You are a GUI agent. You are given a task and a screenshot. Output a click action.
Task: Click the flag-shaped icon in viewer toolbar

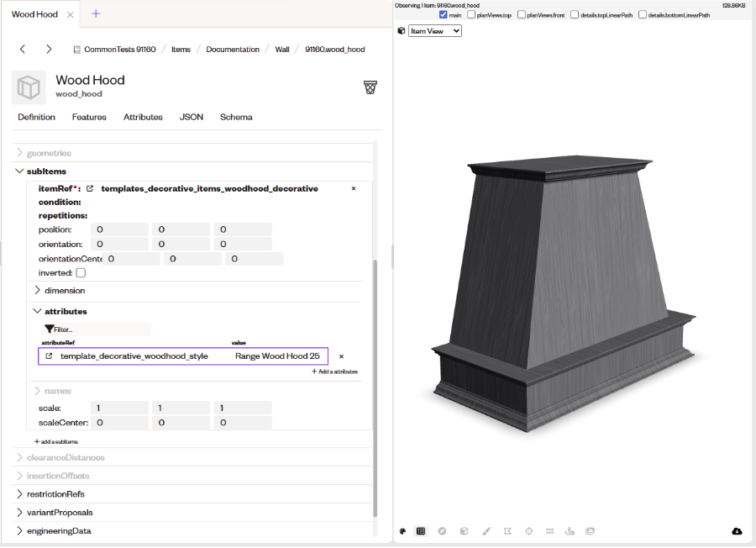click(507, 531)
